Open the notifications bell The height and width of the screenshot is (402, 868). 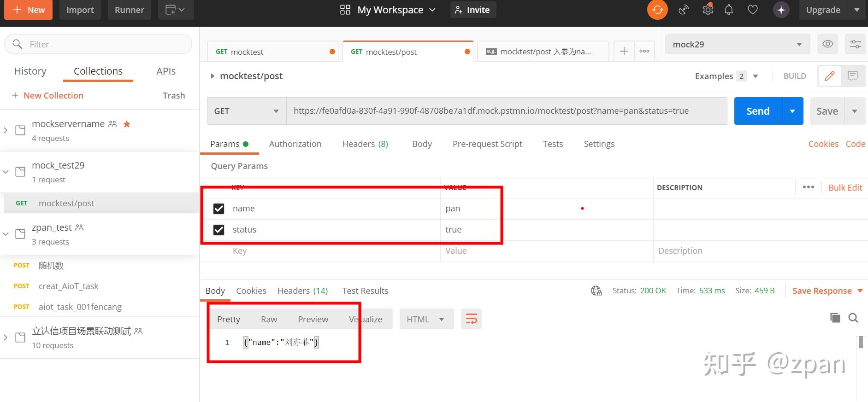[729, 10]
